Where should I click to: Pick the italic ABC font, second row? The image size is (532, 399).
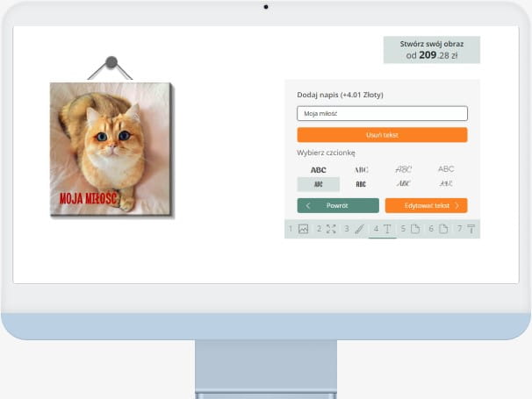click(403, 184)
